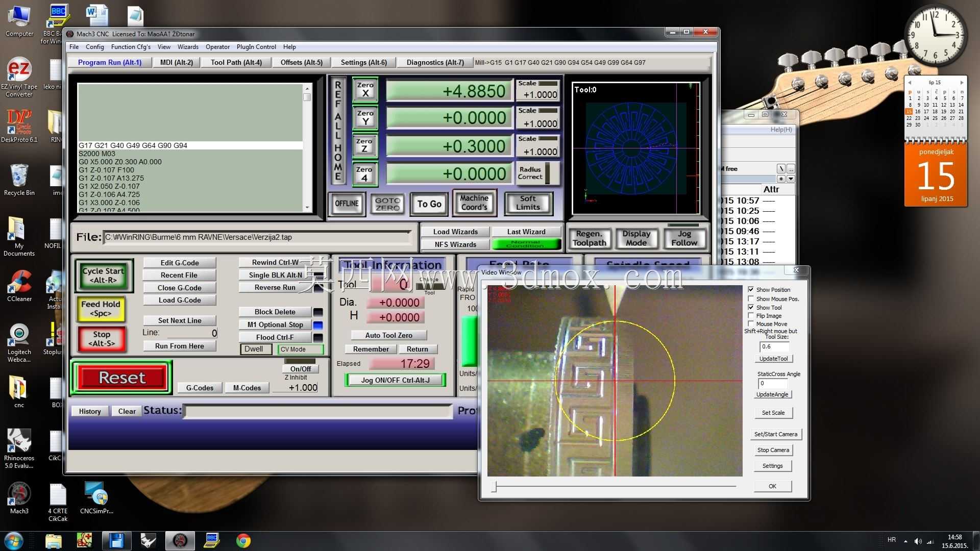Click the toolpath preview display

point(635,148)
